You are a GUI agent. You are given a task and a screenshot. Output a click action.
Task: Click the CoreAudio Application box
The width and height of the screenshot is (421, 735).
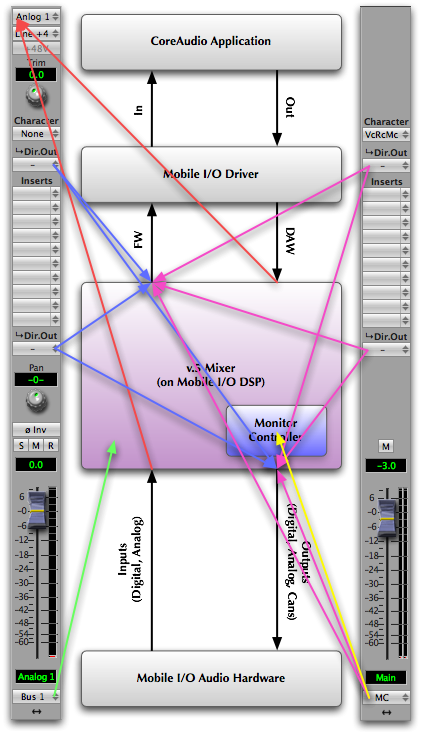point(211,42)
